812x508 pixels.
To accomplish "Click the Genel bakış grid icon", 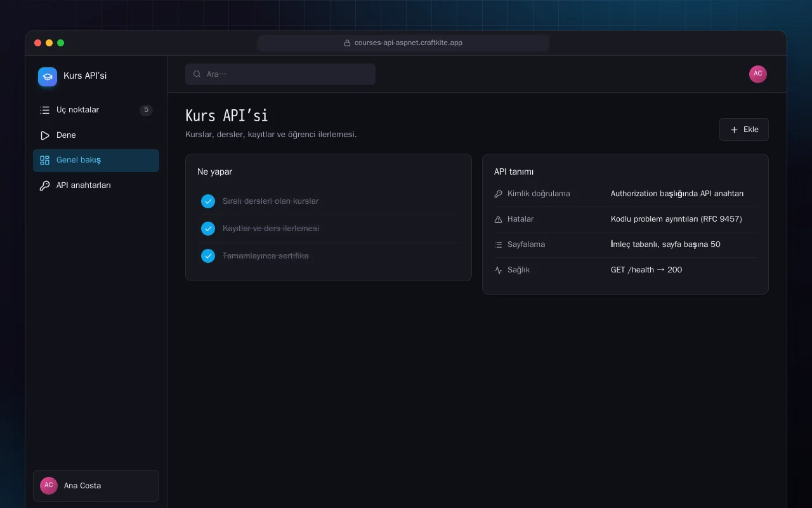I will click(x=44, y=161).
